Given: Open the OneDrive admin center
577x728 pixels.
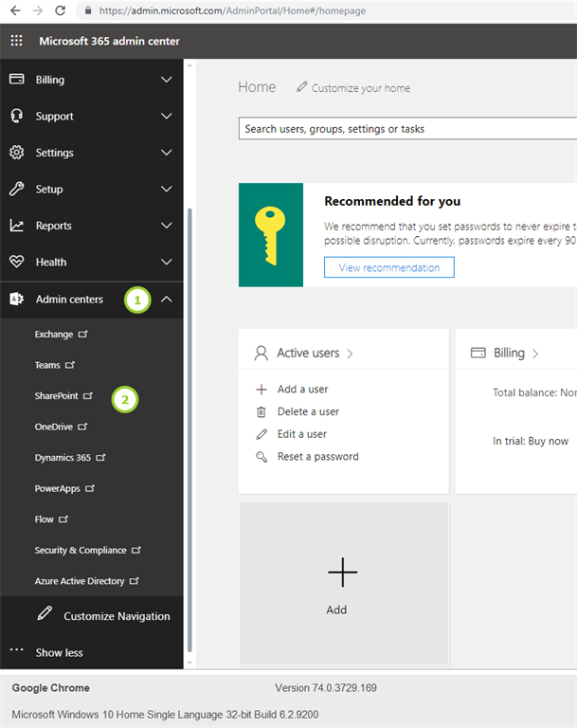Looking at the screenshot, I should 53,427.
